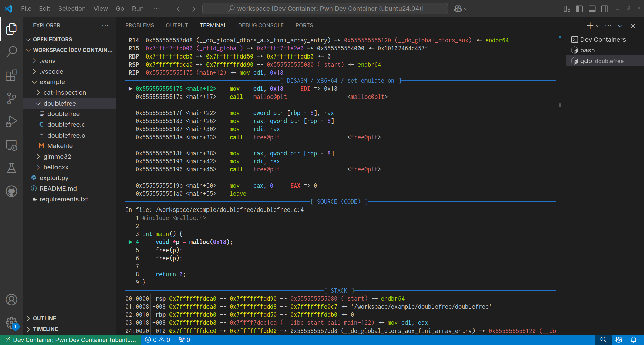Open the Selection menu

point(72,9)
